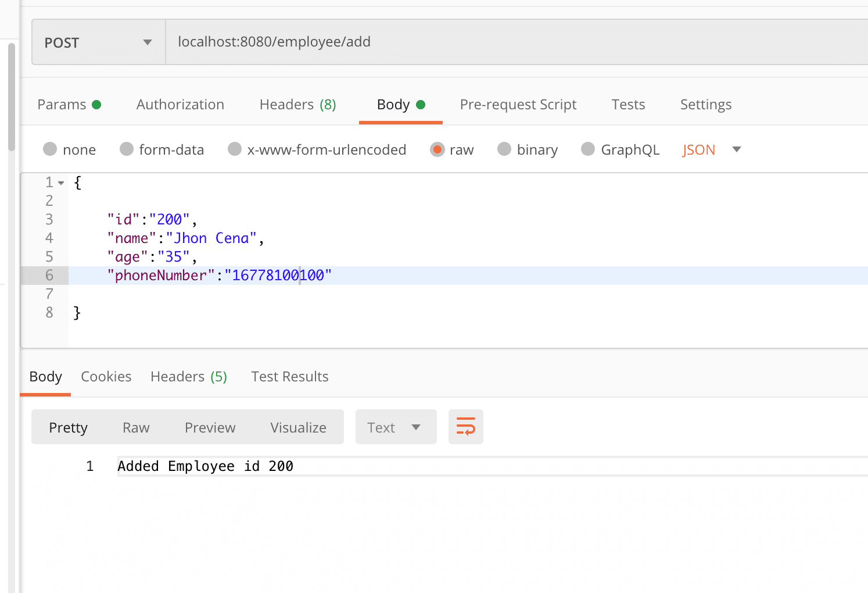Open the request Body tab
Viewport: 868px width, 593px height.
[401, 105]
